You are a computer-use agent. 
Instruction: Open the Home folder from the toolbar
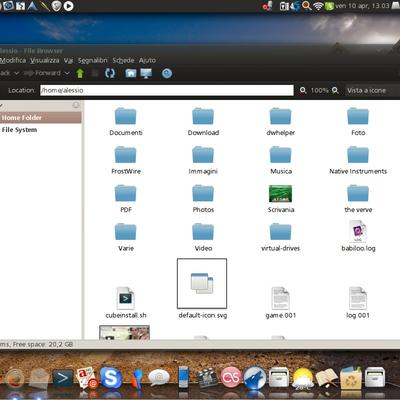131,73
